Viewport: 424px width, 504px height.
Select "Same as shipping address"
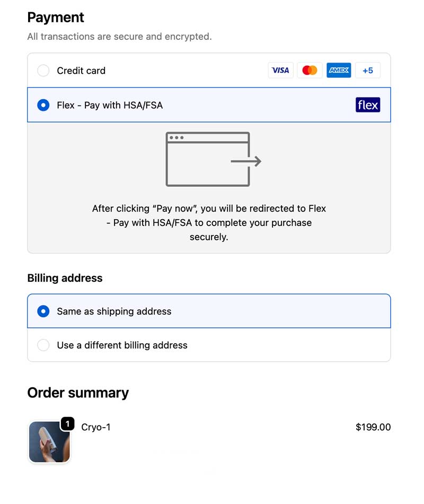tap(43, 311)
